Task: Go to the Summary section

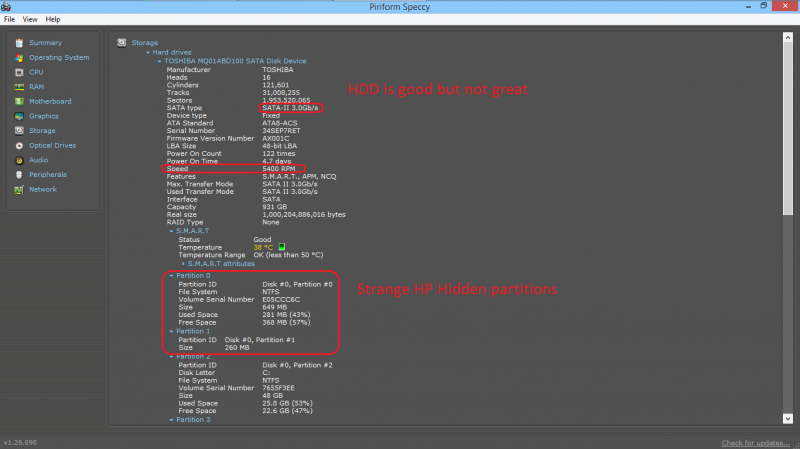Action: 45,43
